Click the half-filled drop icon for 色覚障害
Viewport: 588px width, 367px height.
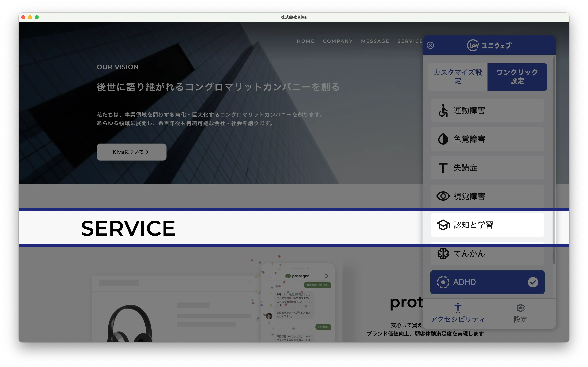(443, 139)
